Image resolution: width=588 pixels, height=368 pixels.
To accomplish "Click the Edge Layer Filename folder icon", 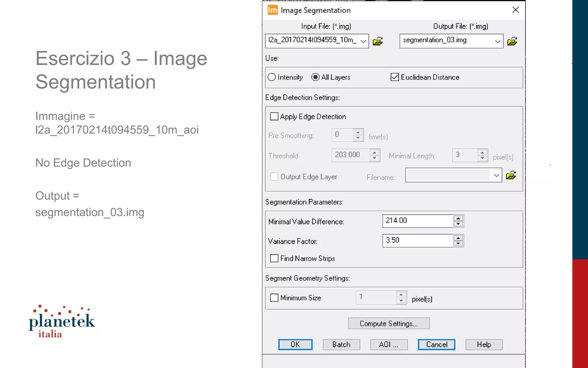I will pos(511,175).
